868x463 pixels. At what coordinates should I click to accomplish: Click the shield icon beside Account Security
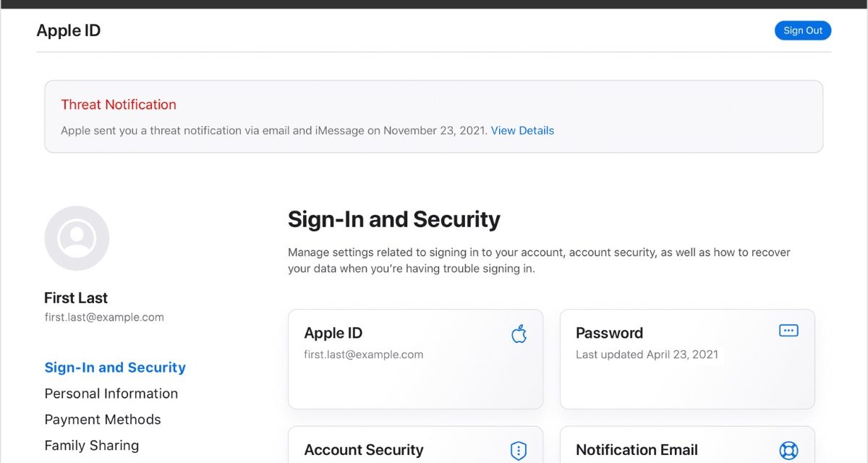coord(519,451)
